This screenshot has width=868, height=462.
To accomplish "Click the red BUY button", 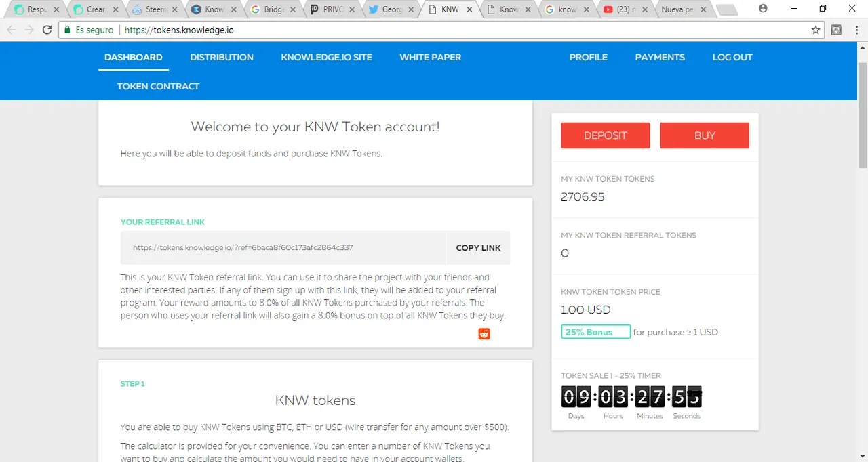I will 705,135.
